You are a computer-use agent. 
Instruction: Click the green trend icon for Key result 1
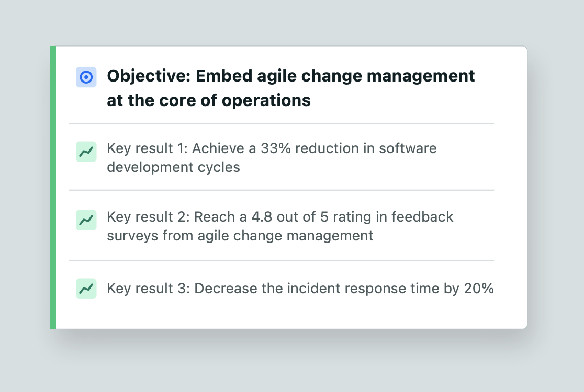pos(86,152)
